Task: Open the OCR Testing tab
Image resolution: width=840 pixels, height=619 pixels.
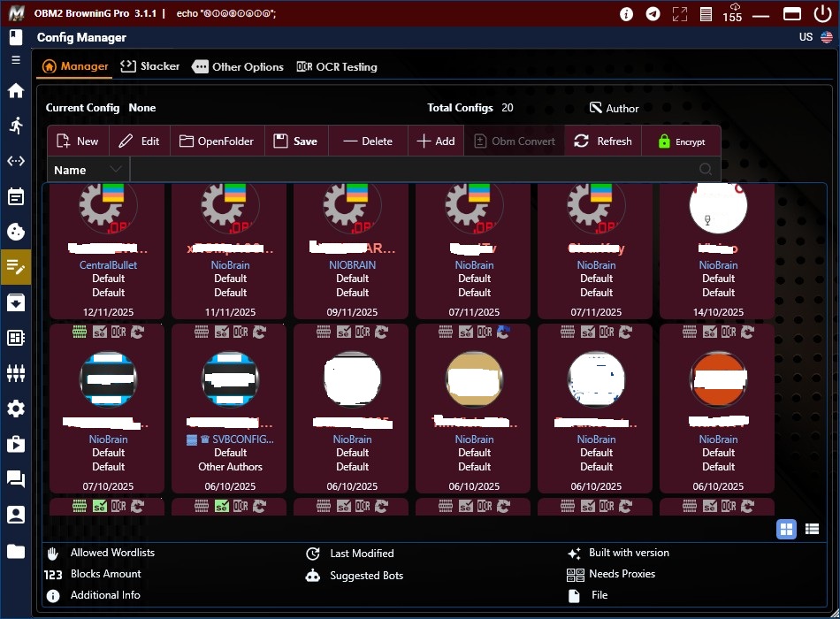Action: coord(337,67)
